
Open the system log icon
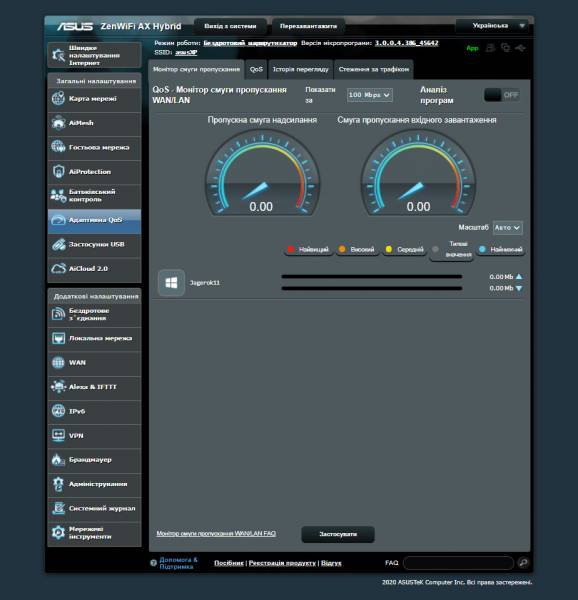[58, 508]
